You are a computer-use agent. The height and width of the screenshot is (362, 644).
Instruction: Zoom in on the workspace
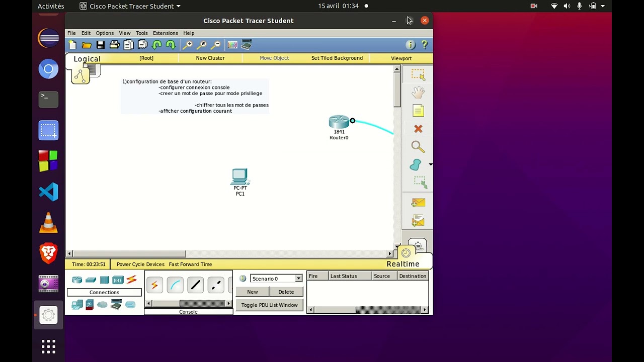pyautogui.click(x=187, y=45)
